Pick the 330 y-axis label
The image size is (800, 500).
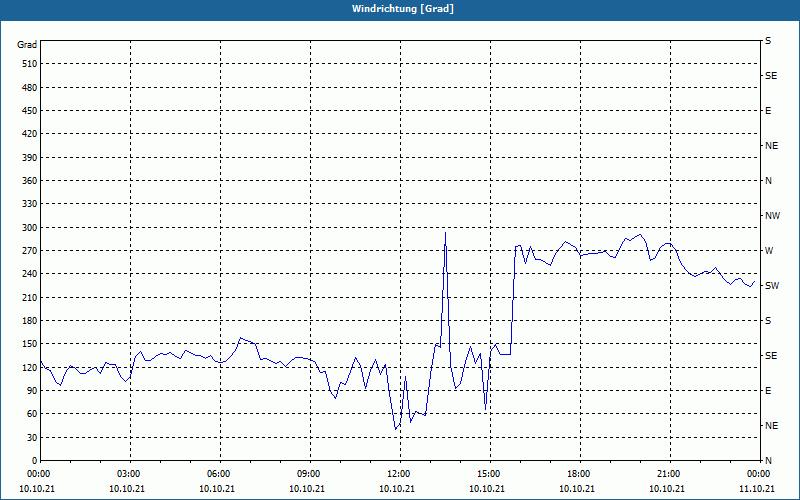pyautogui.click(x=29, y=204)
